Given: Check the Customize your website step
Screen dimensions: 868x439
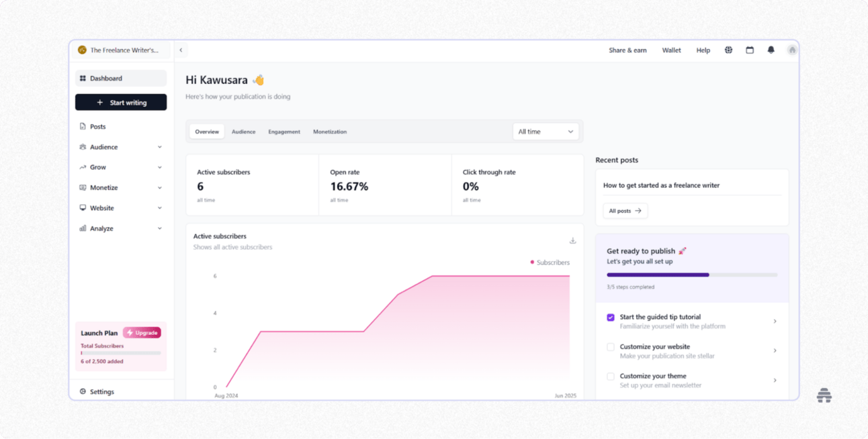Looking at the screenshot, I should [610, 347].
